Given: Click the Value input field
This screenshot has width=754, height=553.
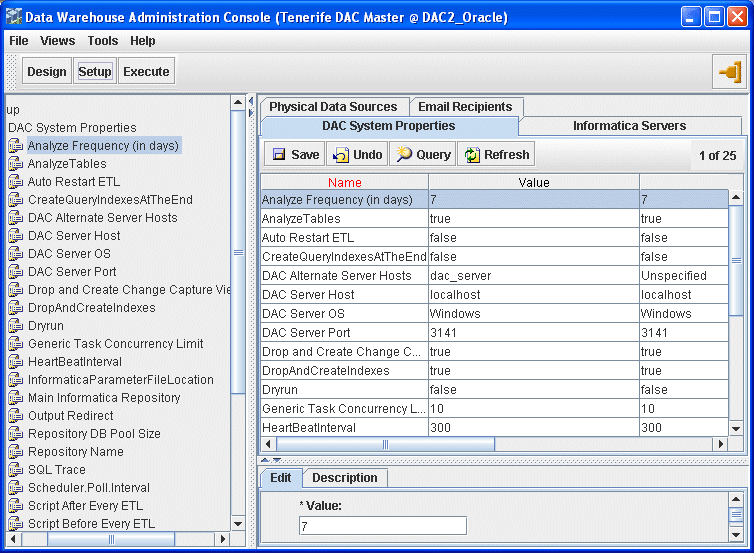Looking at the screenshot, I should pos(383,526).
